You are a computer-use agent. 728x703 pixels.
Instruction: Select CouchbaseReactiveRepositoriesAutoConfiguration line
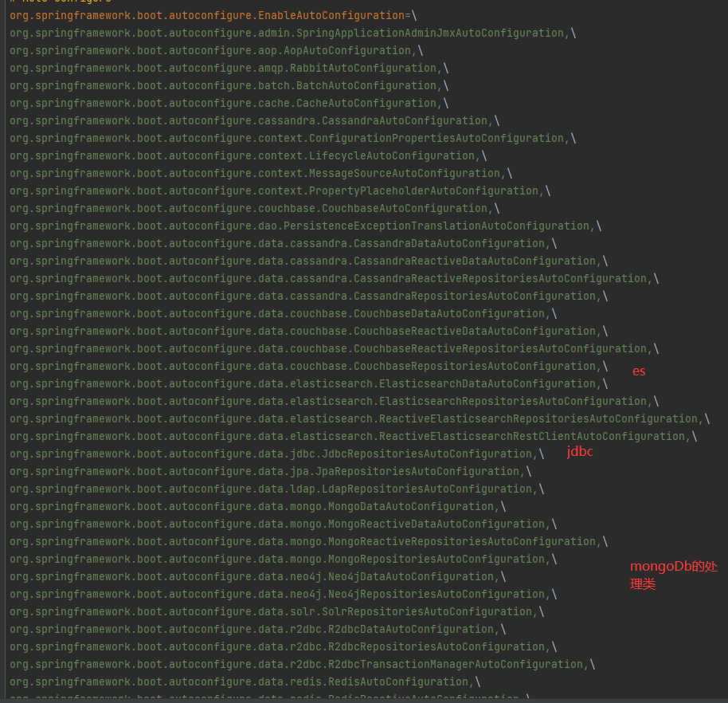(x=334, y=349)
